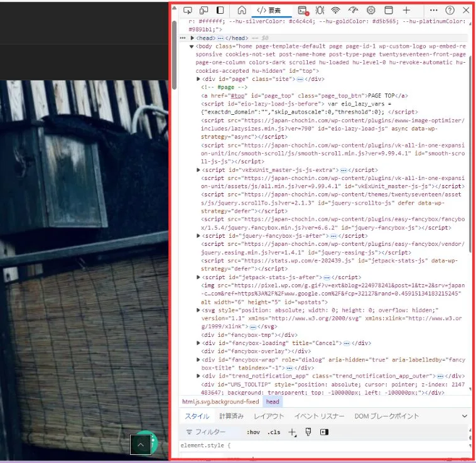
Task: Expand div trend_notification_app node
Action: coord(198,376)
